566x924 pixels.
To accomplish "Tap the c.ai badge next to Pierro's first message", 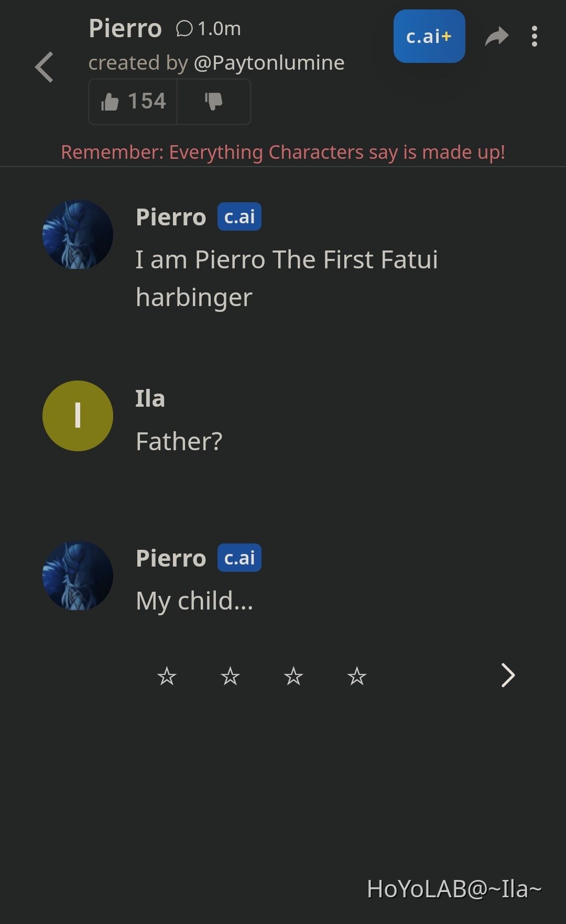I will (x=238, y=216).
